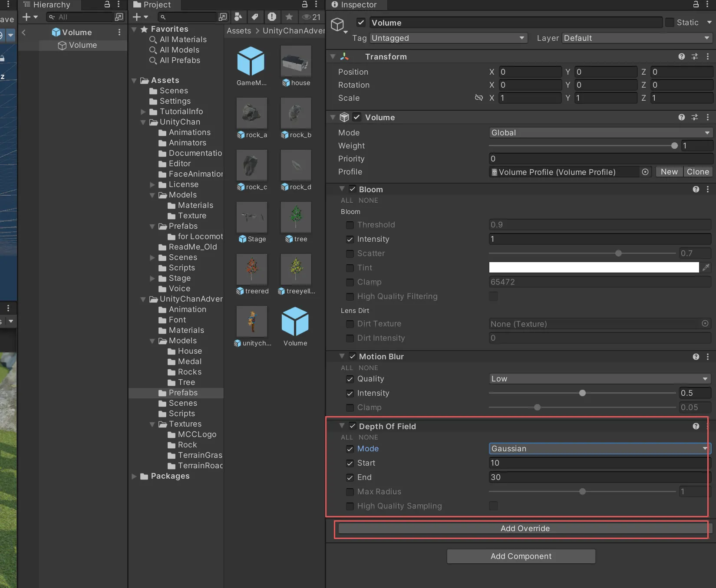Click the Tint color eyedropper icon
The height and width of the screenshot is (588, 716).
click(x=706, y=267)
